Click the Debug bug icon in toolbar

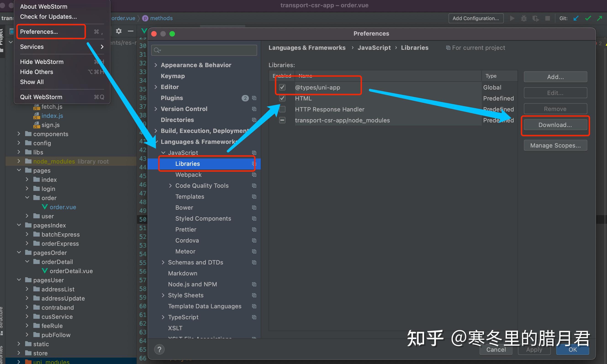(x=524, y=18)
